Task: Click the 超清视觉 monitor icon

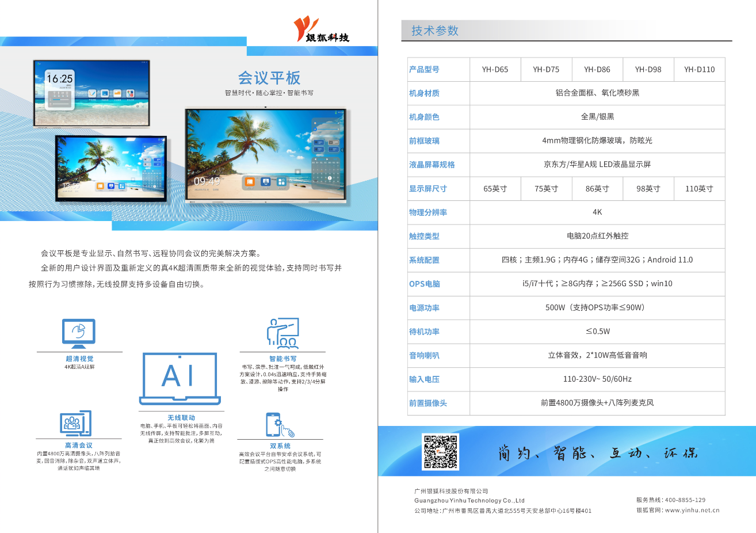Action: tap(78, 333)
